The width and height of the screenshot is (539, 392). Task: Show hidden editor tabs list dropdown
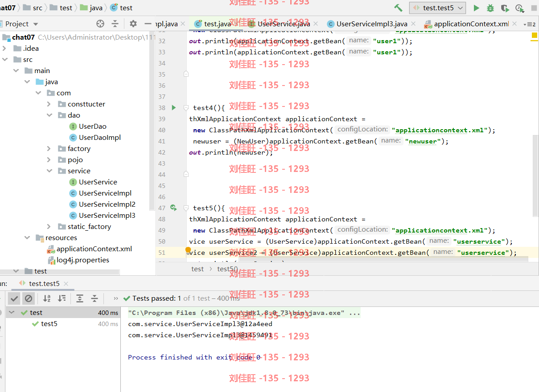click(530, 24)
